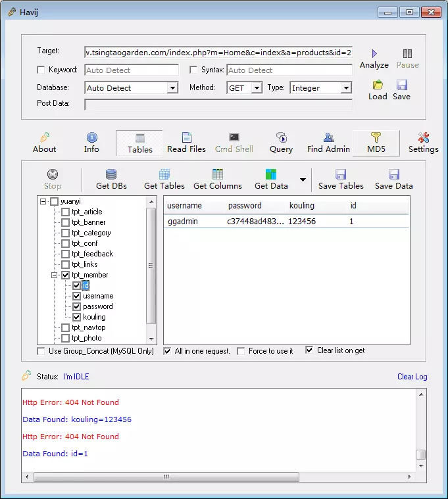Open the Read Files tab
The height and width of the screenshot is (499, 448).
(x=186, y=143)
